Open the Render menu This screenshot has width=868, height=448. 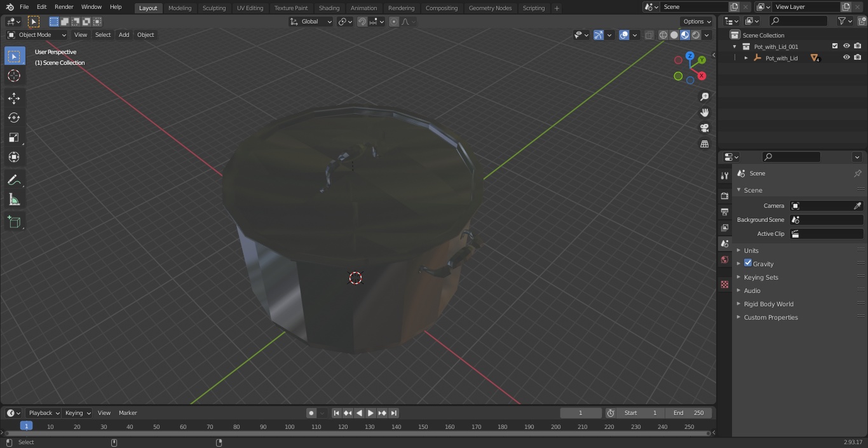(64, 7)
